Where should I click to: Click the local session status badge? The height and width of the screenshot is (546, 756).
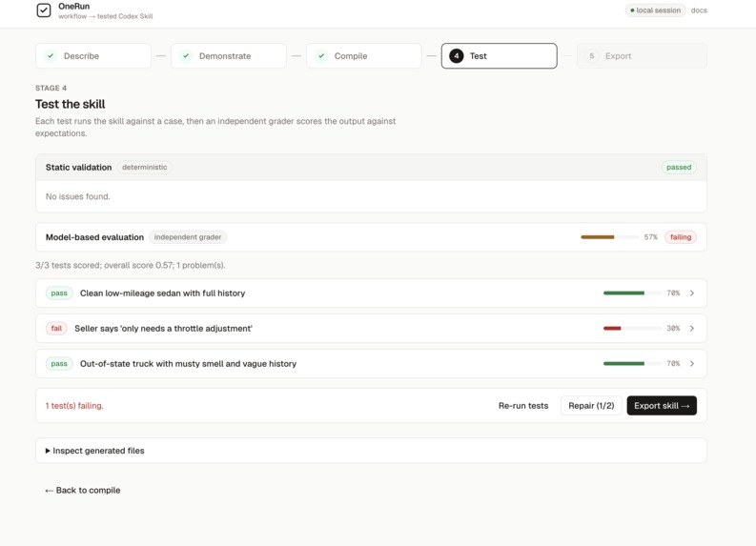click(655, 10)
